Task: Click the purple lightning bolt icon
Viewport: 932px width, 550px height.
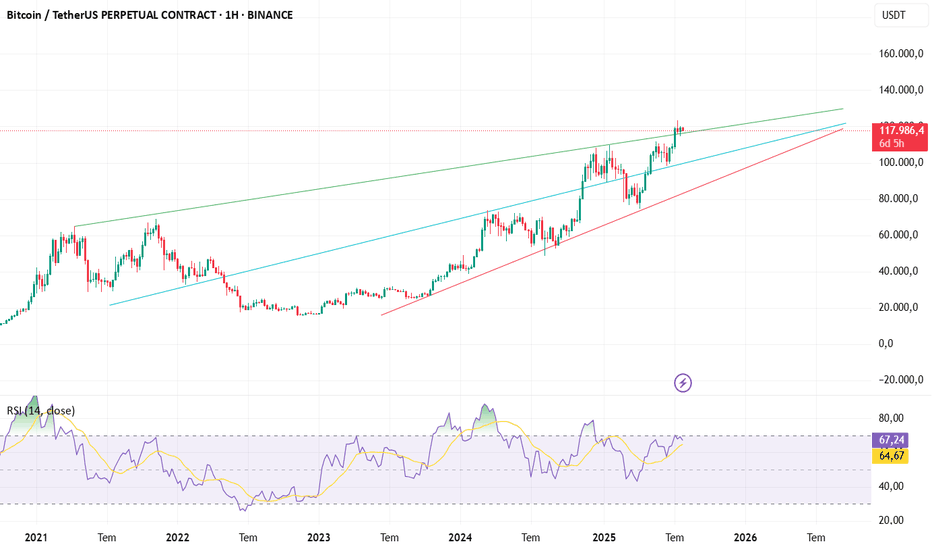Action: click(x=682, y=383)
